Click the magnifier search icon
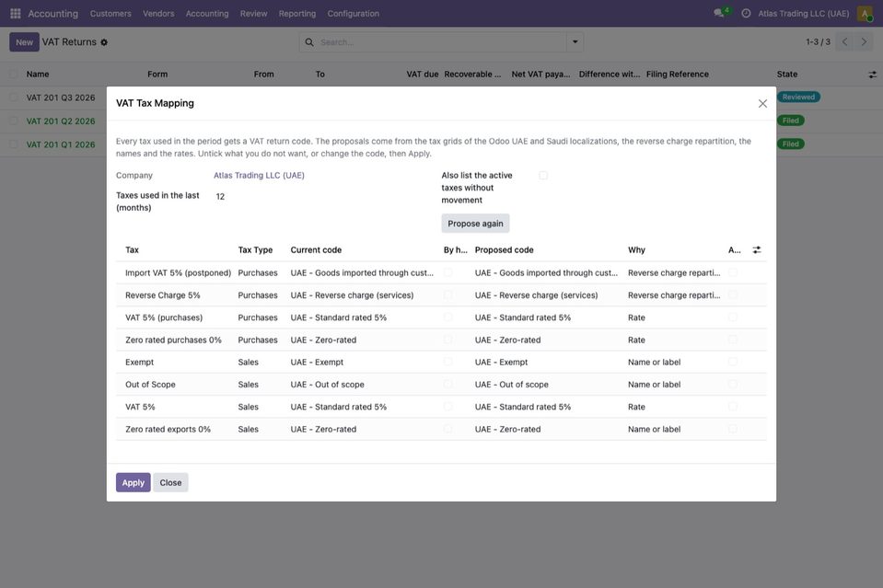This screenshot has width=883, height=588. [x=309, y=42]
